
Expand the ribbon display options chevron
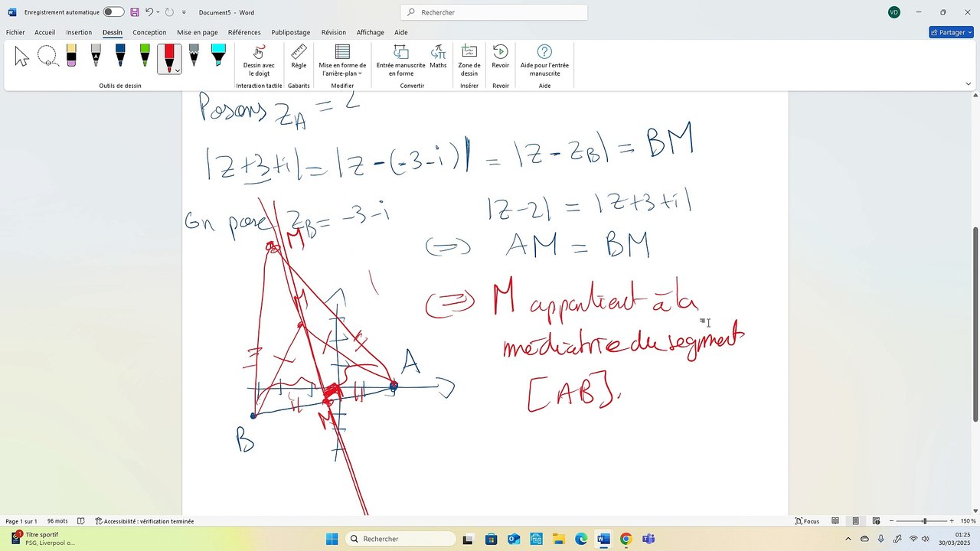pos(969,84)
